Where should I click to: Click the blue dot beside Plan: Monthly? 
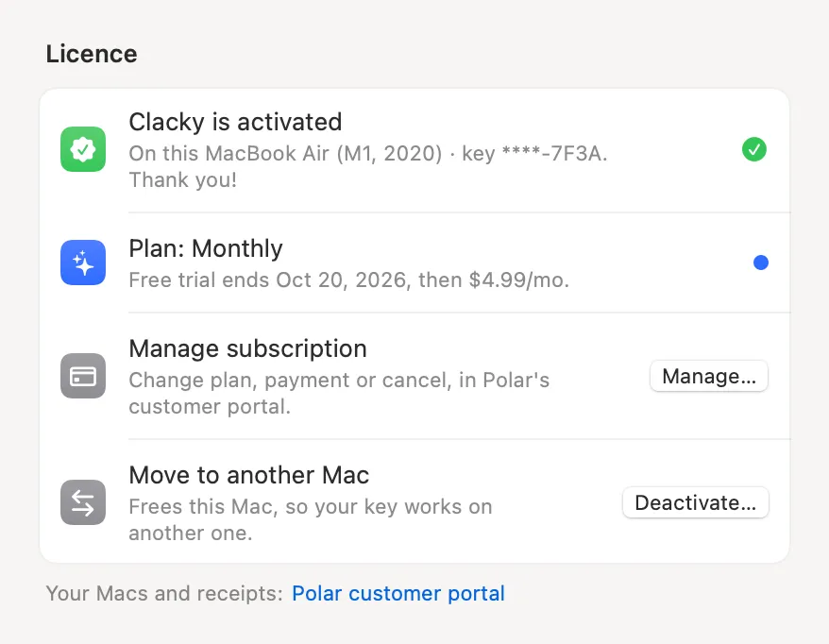click(x=761, y=263)
